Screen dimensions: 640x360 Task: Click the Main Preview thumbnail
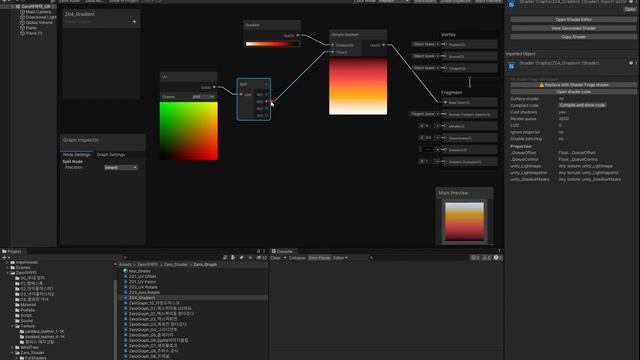tap(464, 222)
